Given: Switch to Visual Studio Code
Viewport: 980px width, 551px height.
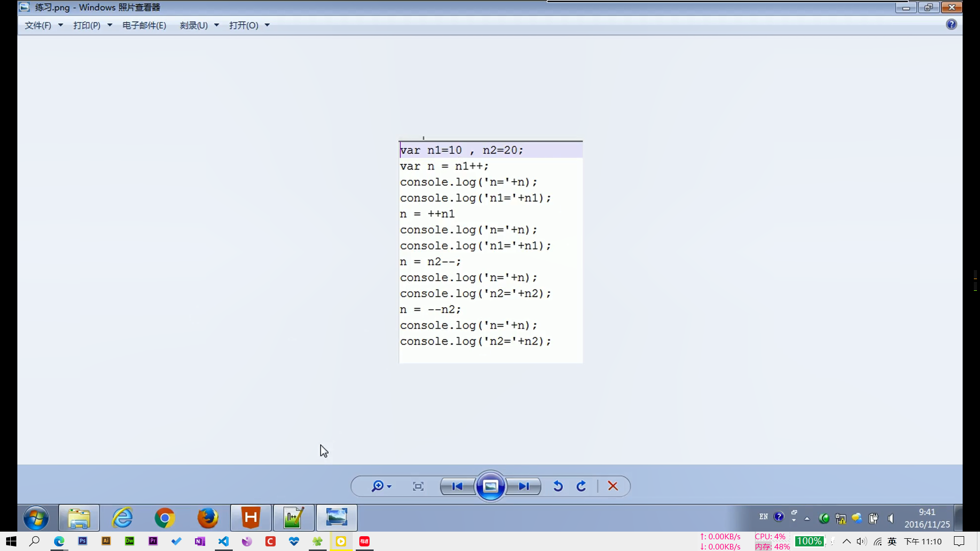Looking at the screenshot, I should point(224,541).
